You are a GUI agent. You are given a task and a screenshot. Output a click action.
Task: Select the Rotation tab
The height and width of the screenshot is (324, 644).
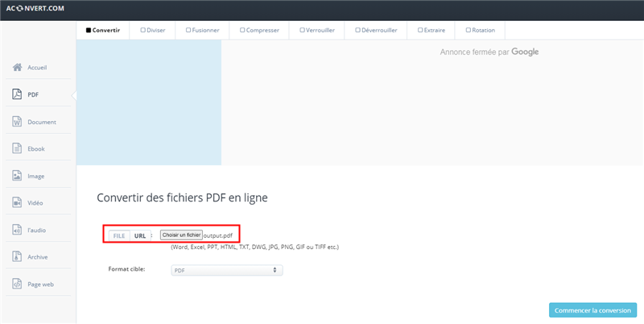coord(480,30)
